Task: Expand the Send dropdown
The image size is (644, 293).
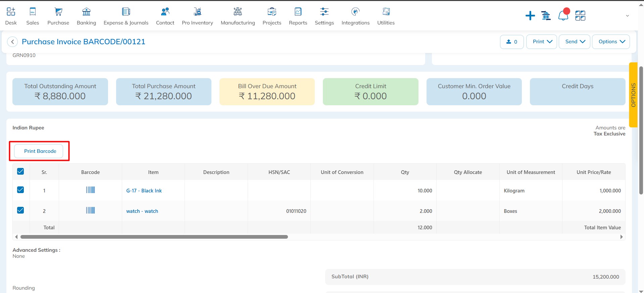Action: click(x=575, y=42)
